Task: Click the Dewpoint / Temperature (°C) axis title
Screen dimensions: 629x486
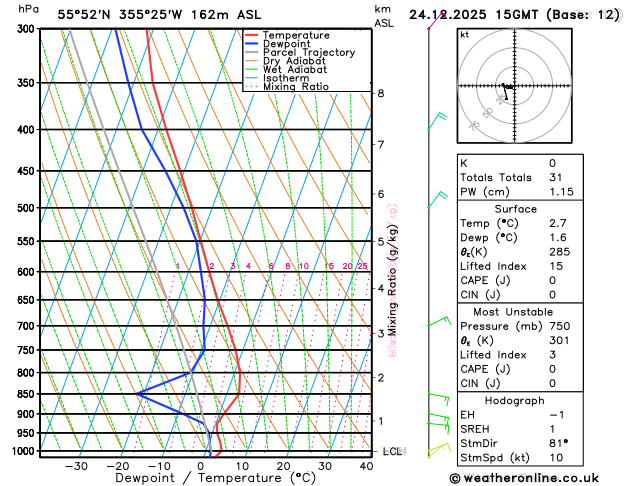Action: [x=215, y=478]
